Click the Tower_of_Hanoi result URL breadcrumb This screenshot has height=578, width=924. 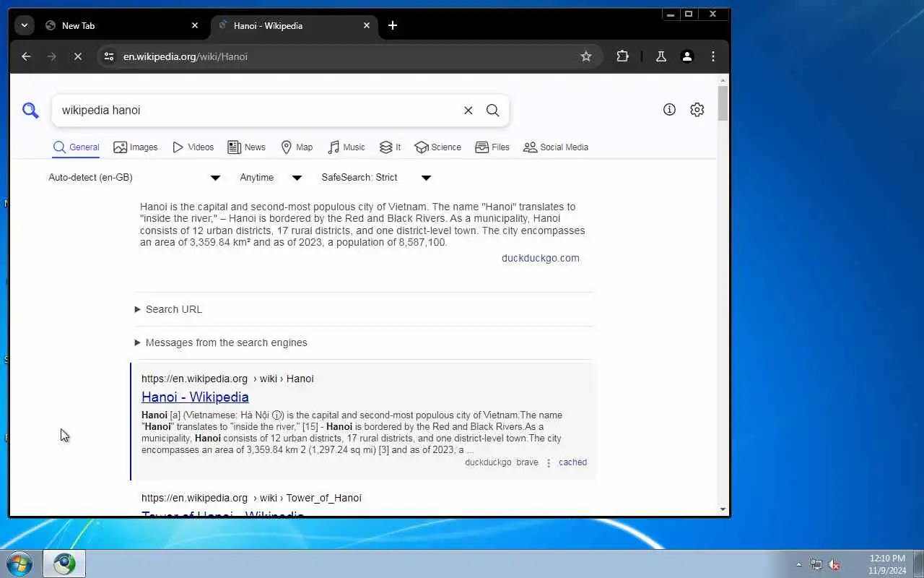pyautogui.click(x=251, y=498)
